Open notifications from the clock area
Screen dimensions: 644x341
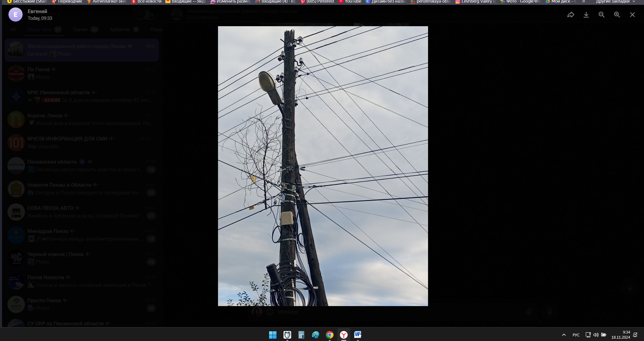pos(635,335)
